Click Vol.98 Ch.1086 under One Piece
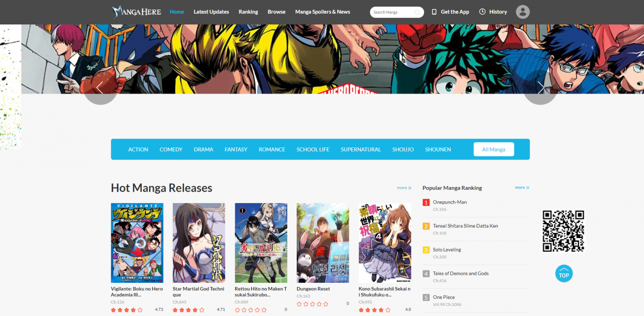The width and height of the screenshot is (644, 316). (x=447, y=304)
